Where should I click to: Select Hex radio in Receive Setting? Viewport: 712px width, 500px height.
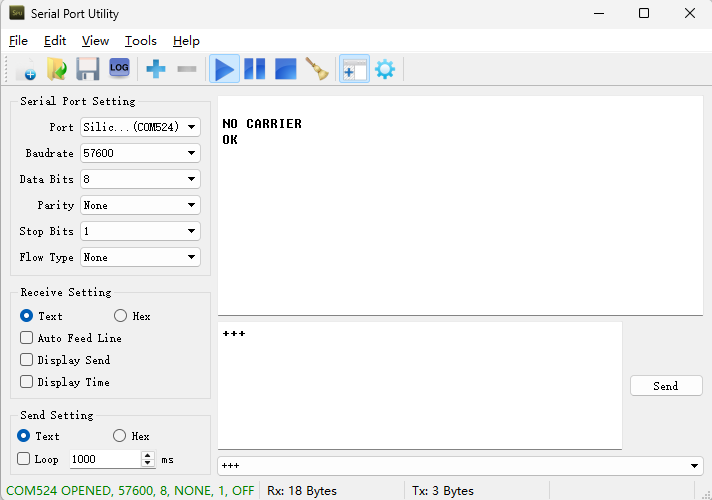click(121, 316)
